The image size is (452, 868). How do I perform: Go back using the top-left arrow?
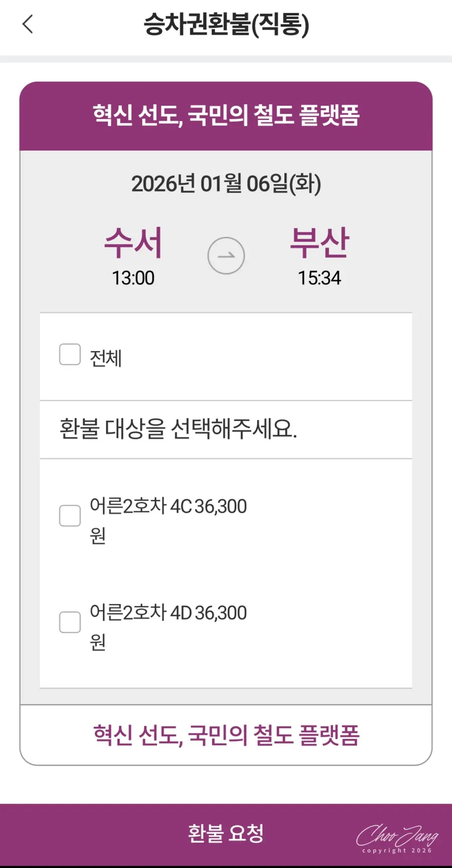point(28,24)
